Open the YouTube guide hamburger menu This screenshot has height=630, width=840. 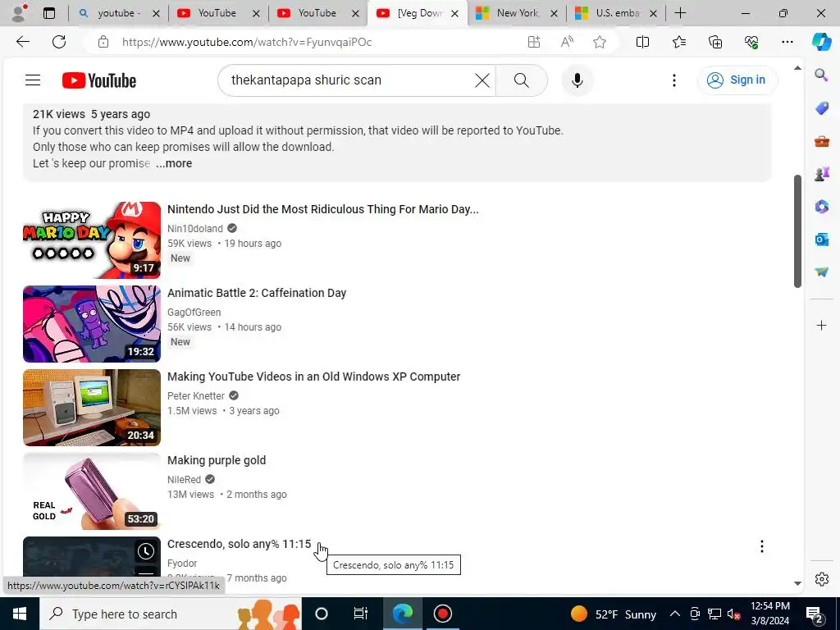(33, 80)
